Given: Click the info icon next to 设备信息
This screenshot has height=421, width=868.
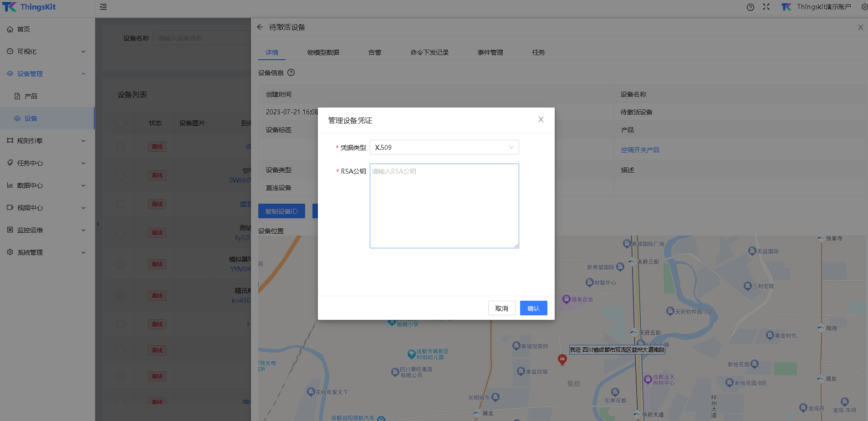Looking at the screenshot, I should (x=291, y=72).
